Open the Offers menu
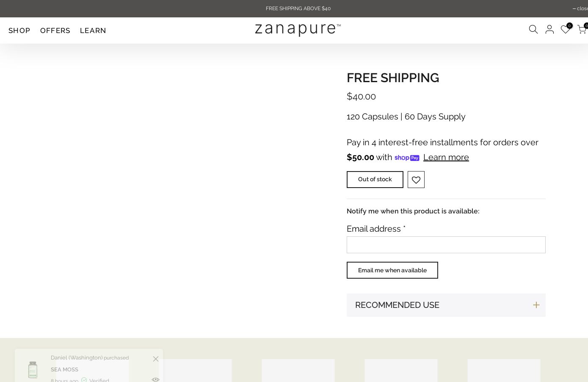Image resolution: width=588 pixels, height=382 pixels. tap(55, 30)
